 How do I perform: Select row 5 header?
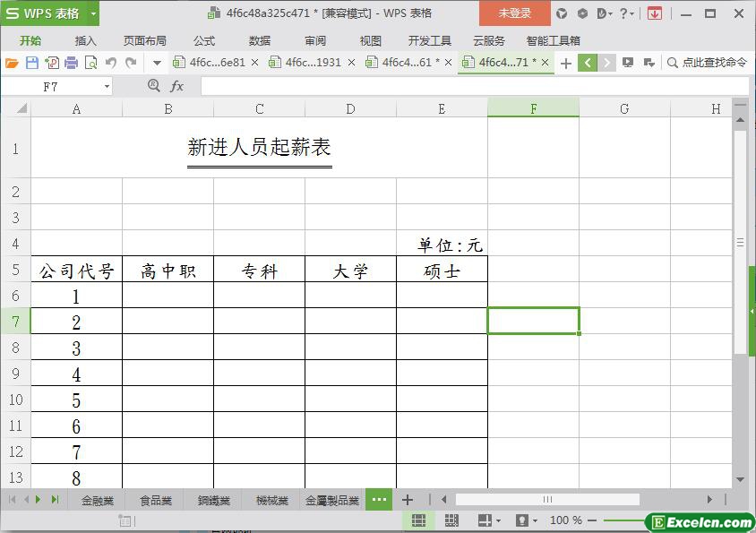(x=15, y=269)
